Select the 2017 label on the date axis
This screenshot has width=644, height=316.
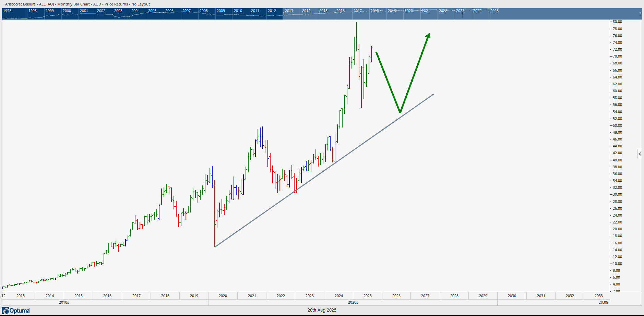[x=136, y=296]
